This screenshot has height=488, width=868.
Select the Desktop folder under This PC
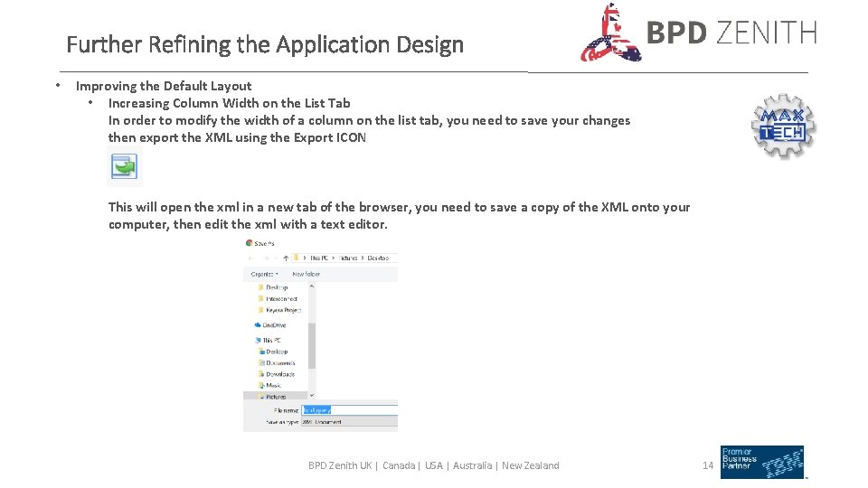(x=273, y=352)
